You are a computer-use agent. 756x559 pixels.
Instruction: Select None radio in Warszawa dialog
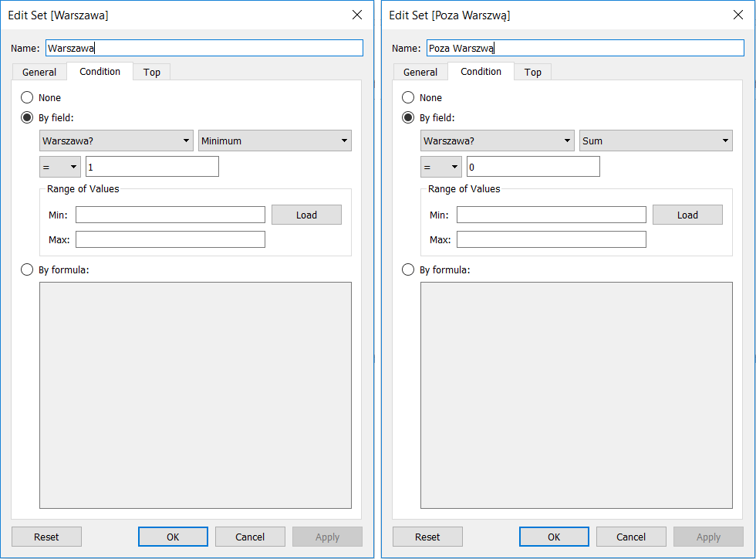point(27,98)
